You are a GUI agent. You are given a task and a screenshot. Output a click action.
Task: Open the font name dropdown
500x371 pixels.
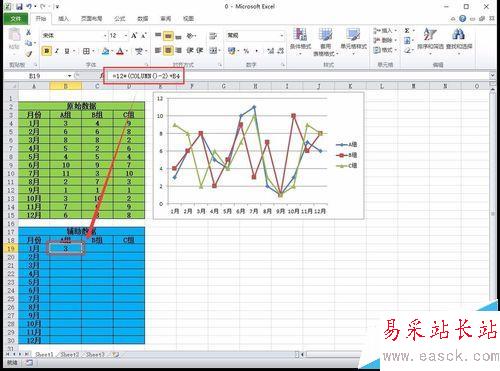pos(105,35)
